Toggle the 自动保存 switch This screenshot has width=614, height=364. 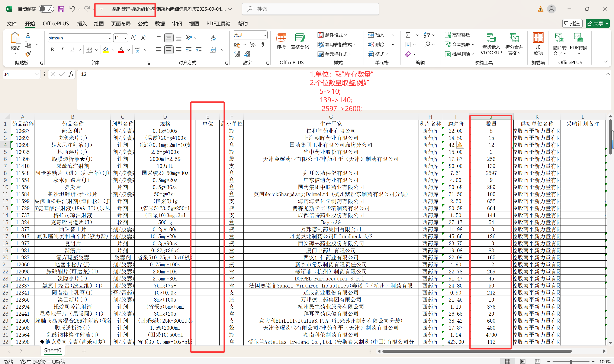(x=46, y=9)
